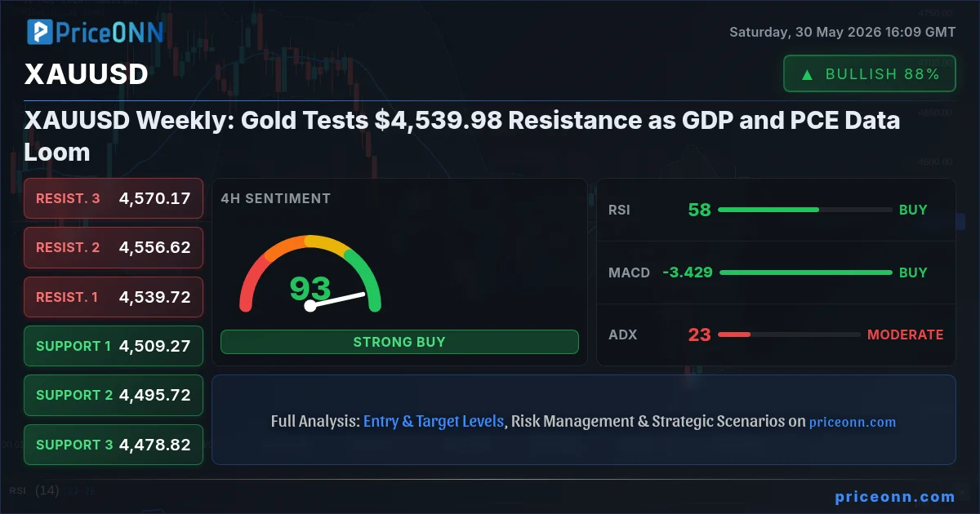The image size is (980, 514).
Task: Click the BUY signal beside MACD
Action: point(913,273)
